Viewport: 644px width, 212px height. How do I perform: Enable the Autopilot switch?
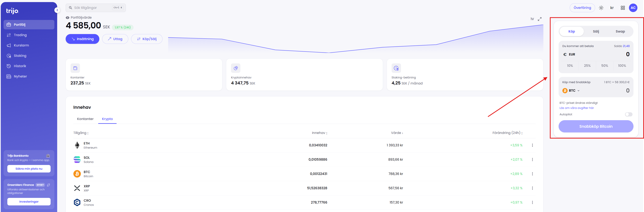coord(629,115)
